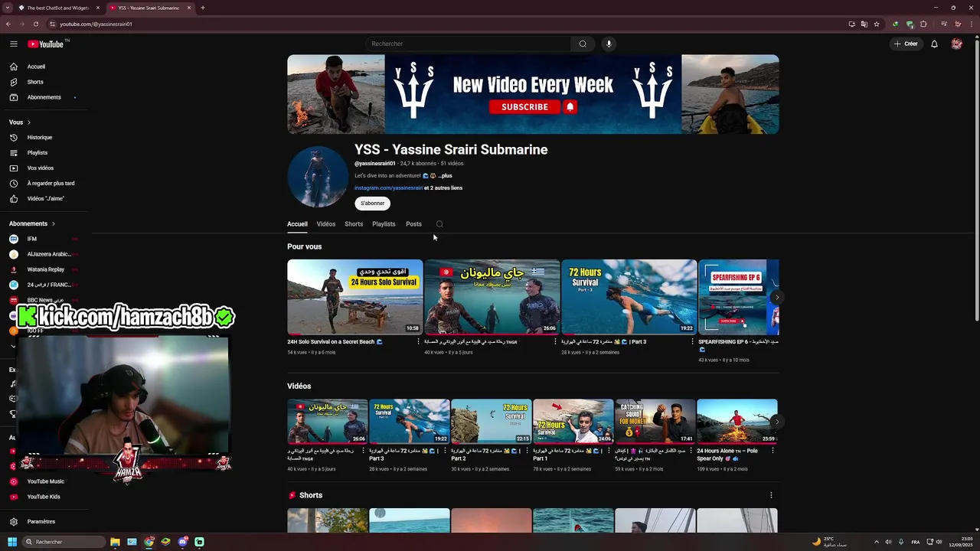Select the Accueil channel tab
This screenshot has width=980, height=551.
click(x=297, y=224)
